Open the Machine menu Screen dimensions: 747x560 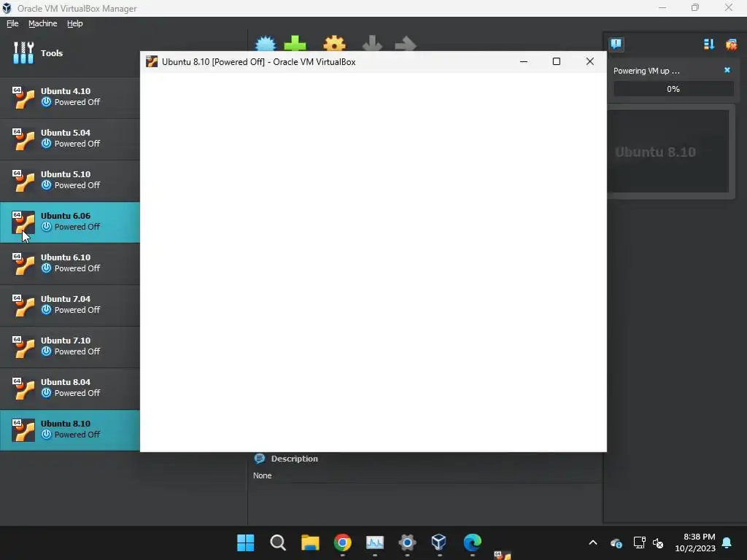click(x=42, y=23)
